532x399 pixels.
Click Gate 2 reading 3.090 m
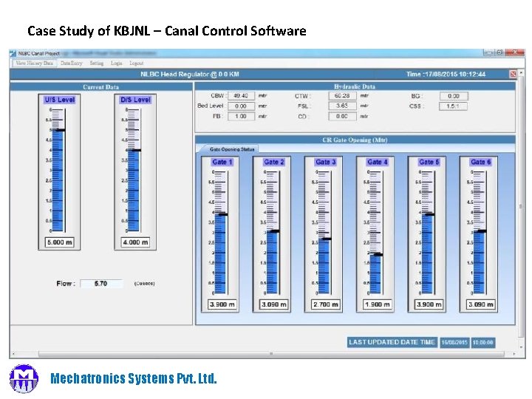[x=274, y=304]
